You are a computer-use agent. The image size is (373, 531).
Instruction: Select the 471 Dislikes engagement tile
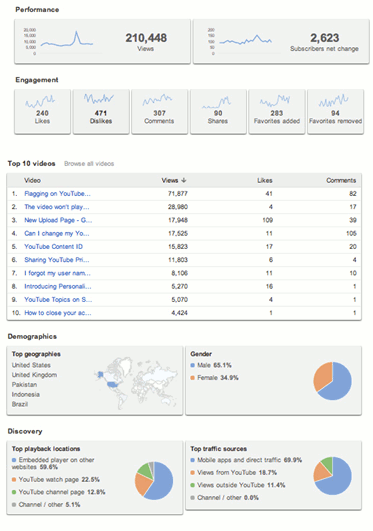(x=101, y=112)
